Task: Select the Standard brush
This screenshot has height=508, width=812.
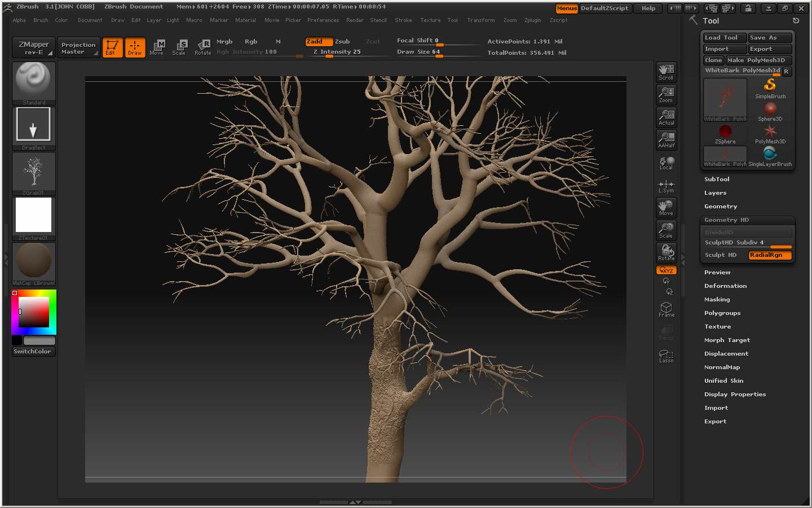Action: (33, 82)
